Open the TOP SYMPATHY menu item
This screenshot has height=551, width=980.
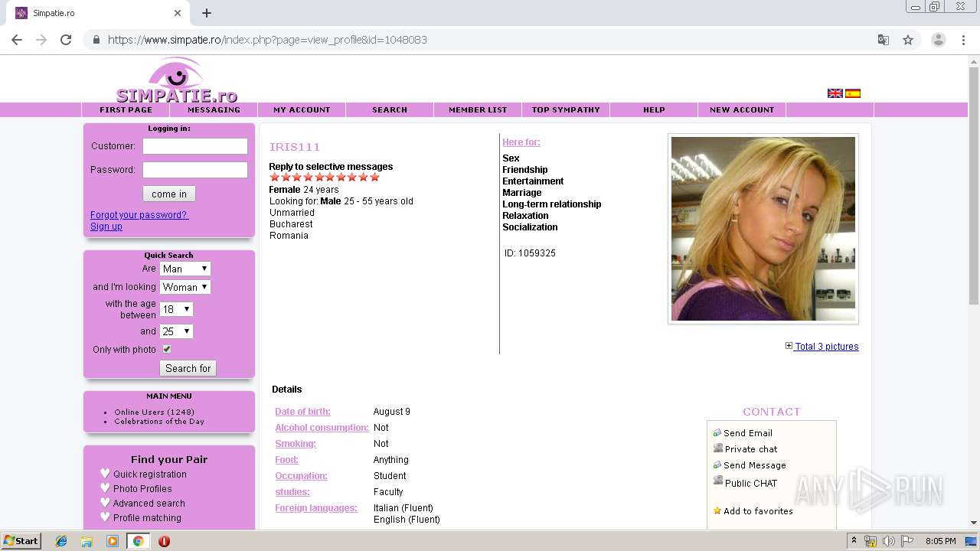pyautogui.click(x=566, y=109)
